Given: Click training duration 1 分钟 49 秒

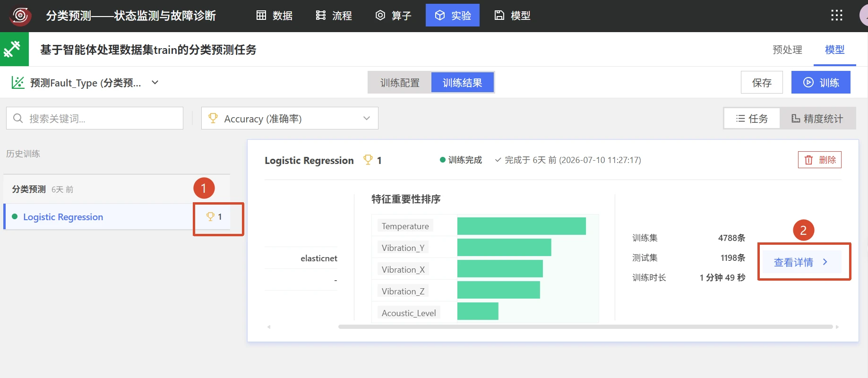Looking at the screenshot, I should [722, 277].
